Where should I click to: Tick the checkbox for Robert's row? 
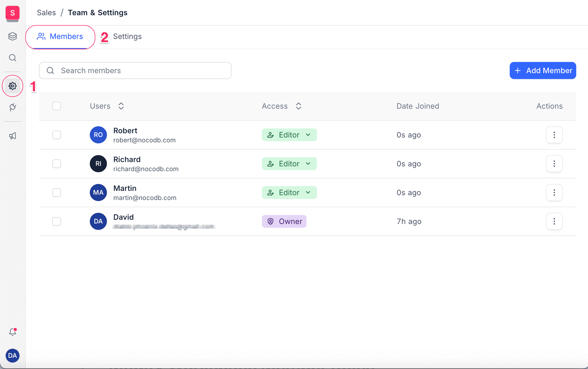point(57,135)
